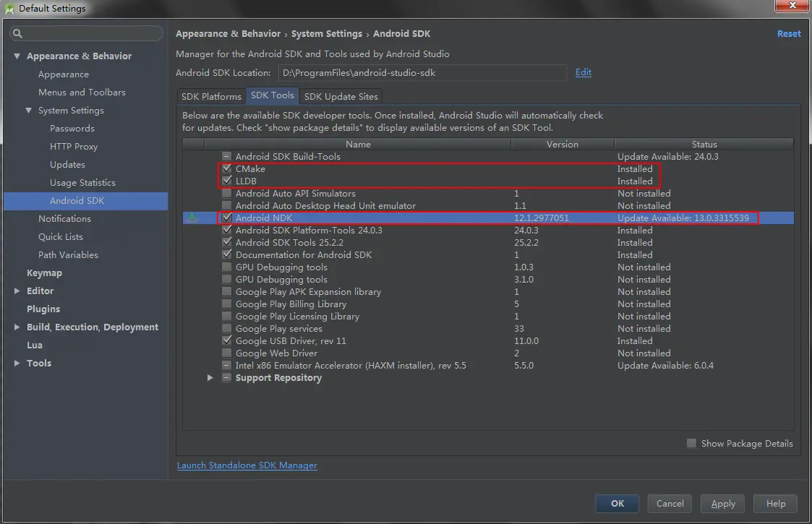
Task: Sort by the Version column header
Action: [563, 144]
